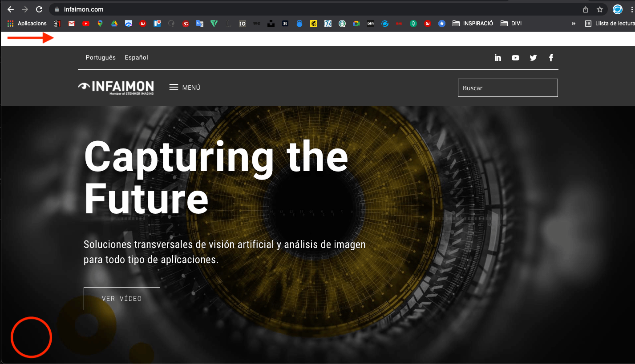635x364 pixels.
Task: Switch site language to Português
Action: pos(101,57)
